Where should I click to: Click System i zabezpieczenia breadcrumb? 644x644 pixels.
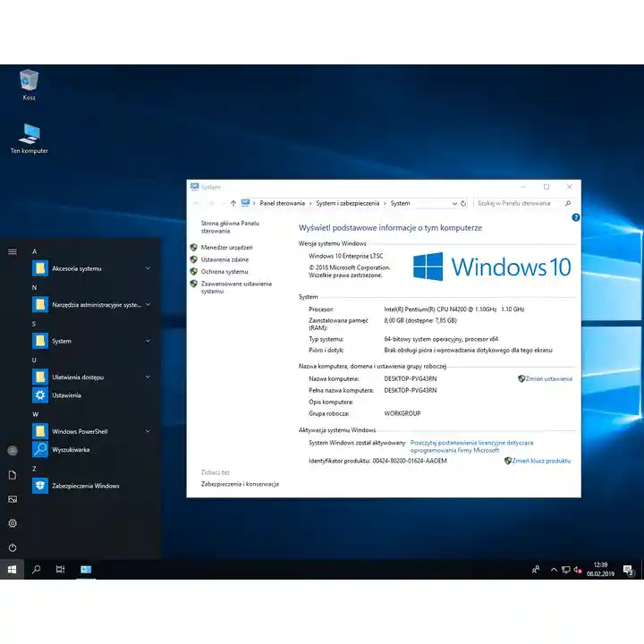tap(347, 203)
